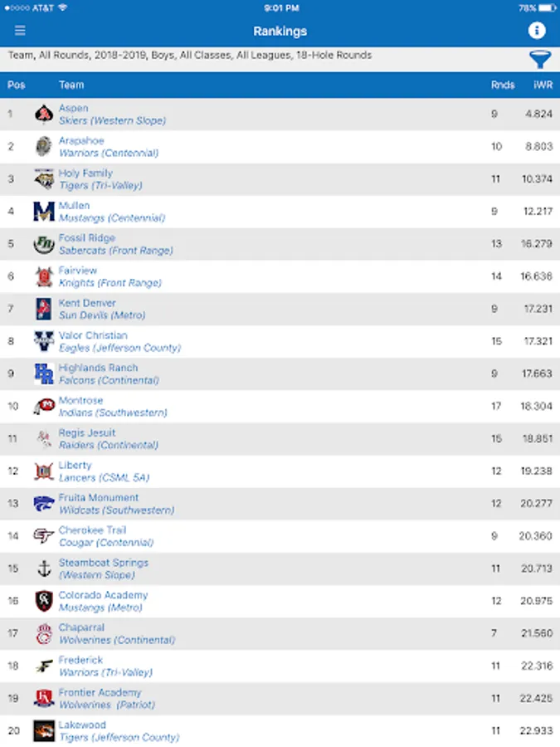The image size is (560, 747).
Task: Sort by the Pos column header
Action: pyautogui.click(x=17, y=85)
